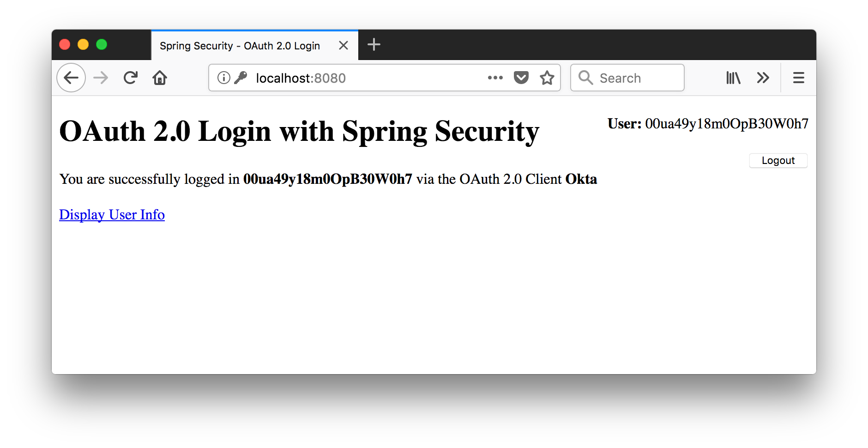Select the Spring Security OAuth 2.0 Login tab
The image size is (868, 448).
240,46
